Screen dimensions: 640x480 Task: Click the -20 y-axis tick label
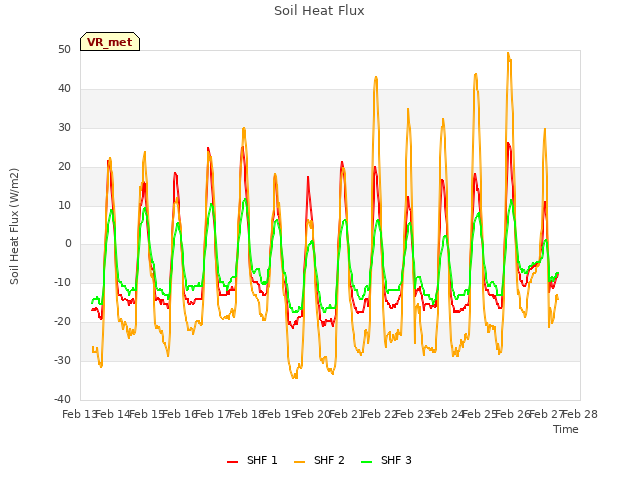tap(62, 322)
